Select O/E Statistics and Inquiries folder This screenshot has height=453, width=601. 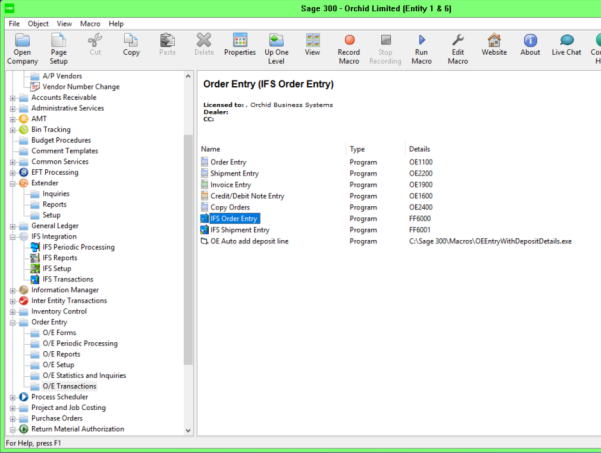coord(84,376)
